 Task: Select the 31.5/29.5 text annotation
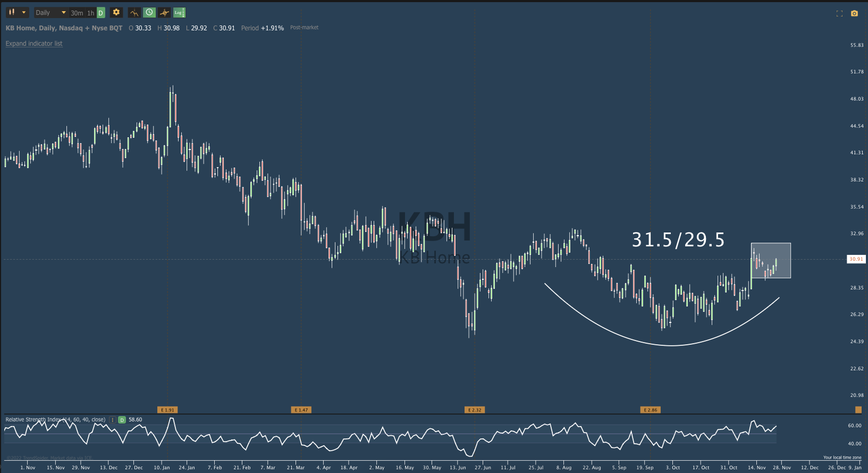click(x=678, y=240)
